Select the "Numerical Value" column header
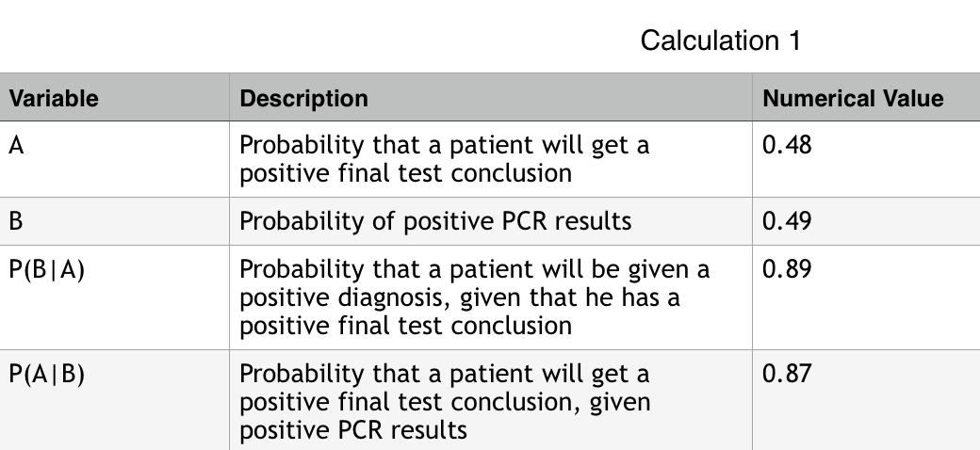The width and height of the screenshot is (980, 450). (x=853, y=98)
